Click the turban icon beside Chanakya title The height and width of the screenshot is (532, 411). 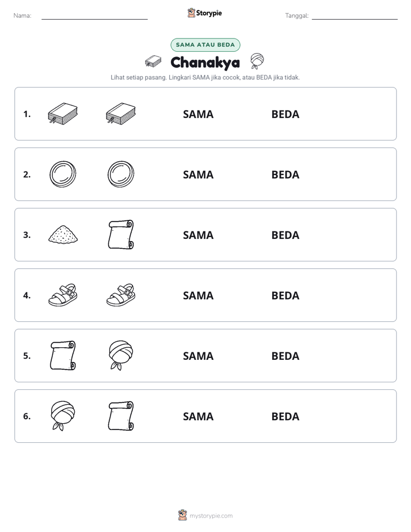point(257,61)
